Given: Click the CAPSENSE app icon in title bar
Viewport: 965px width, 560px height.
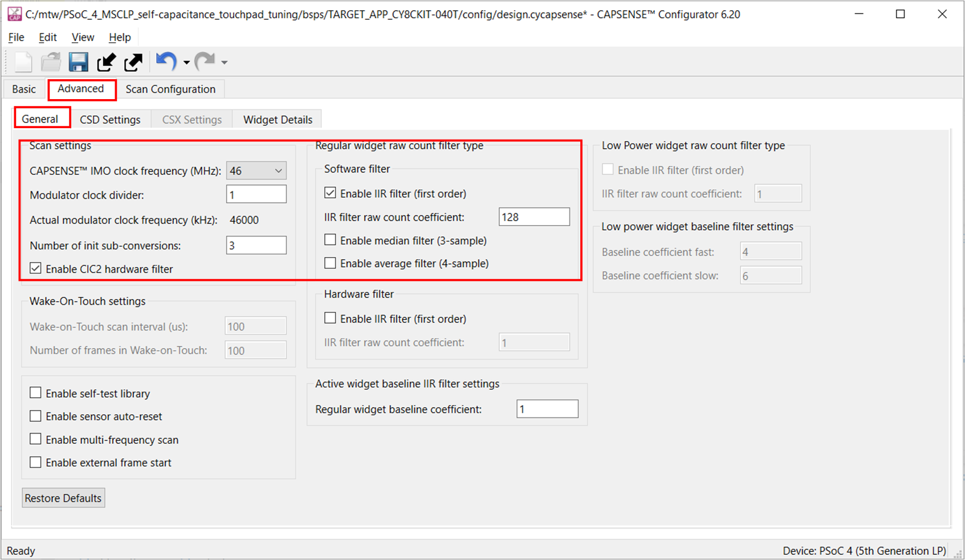Looking at the screenshot, I should coord(14,14).
